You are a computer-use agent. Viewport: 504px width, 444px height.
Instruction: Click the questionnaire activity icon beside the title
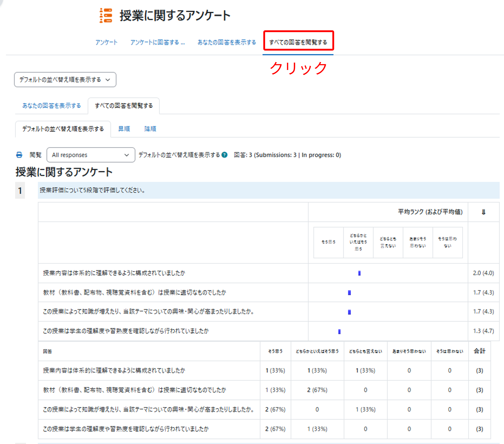coord(106,16)
